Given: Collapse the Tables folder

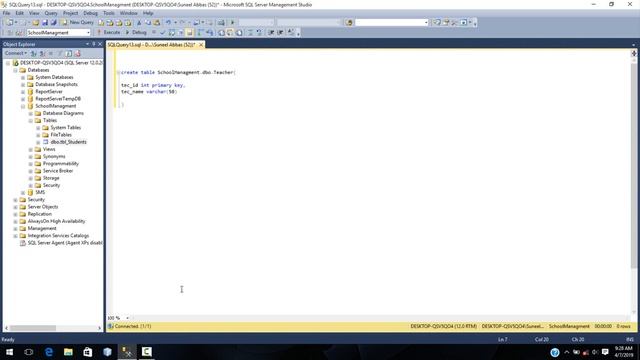Looking at the screenshot, I should click(x=31, y=120).
